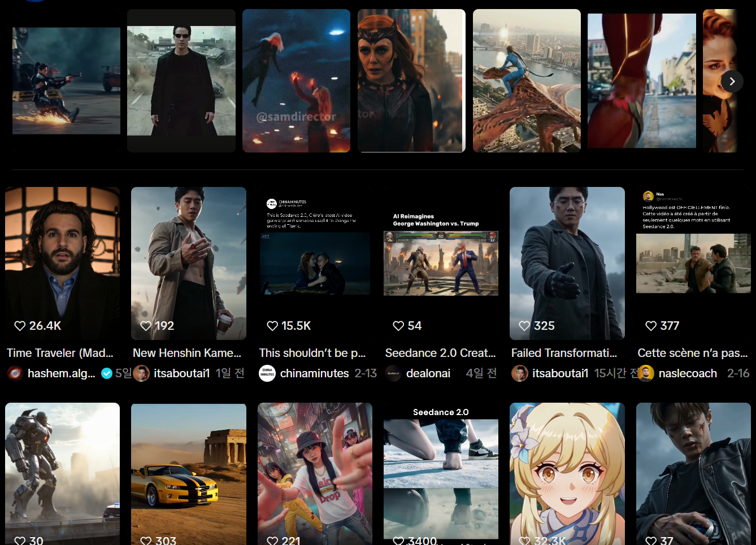Open hashem.alg profile avatar
This screenshot has width=756, height=545.
15,373
